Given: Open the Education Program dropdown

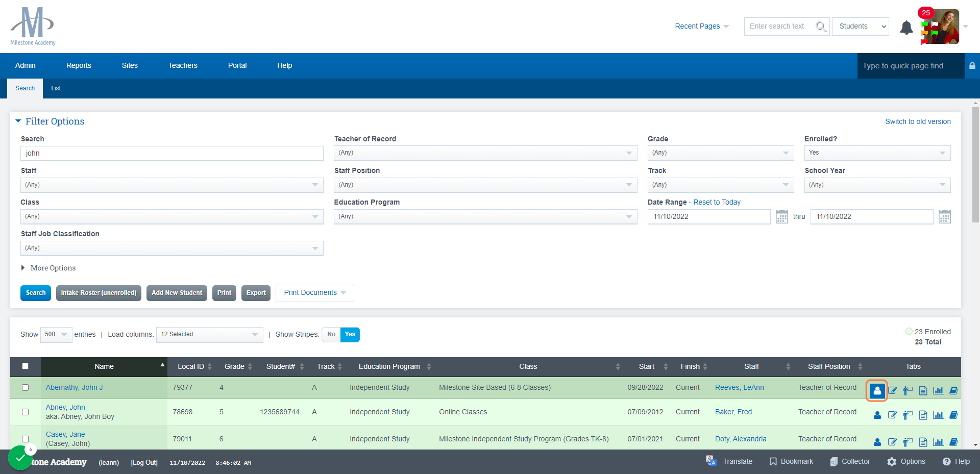Looking at the screenshot, I should tap(485, 216).
